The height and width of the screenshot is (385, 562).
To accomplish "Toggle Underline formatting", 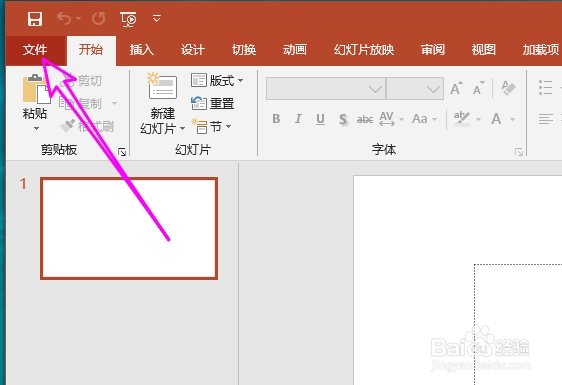I will [320, 119].
